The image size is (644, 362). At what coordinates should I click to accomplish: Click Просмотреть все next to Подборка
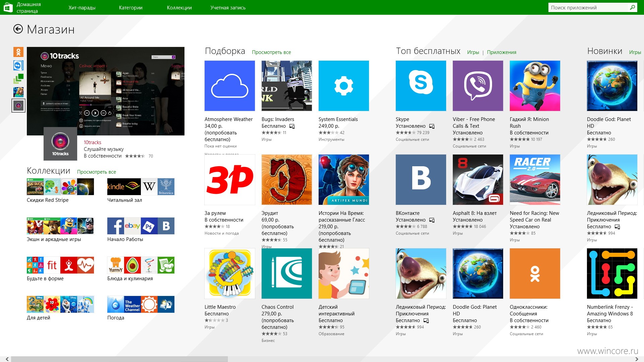(271, 52)
